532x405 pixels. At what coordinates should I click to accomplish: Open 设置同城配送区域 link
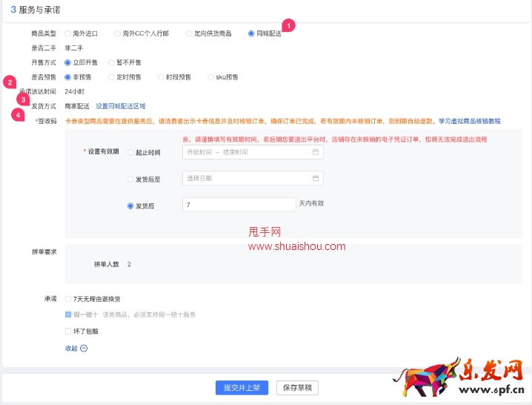click(x=121, y=106)
